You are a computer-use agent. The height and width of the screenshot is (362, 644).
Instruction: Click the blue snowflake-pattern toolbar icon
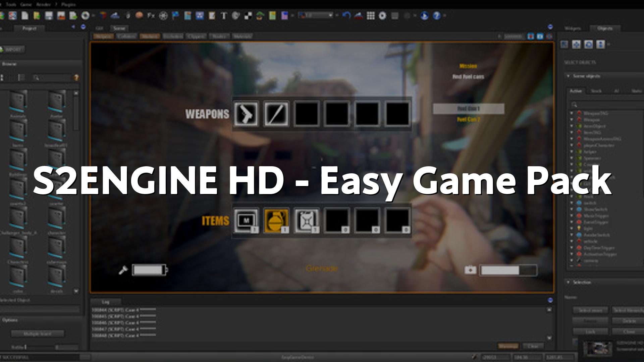(200, 16)
